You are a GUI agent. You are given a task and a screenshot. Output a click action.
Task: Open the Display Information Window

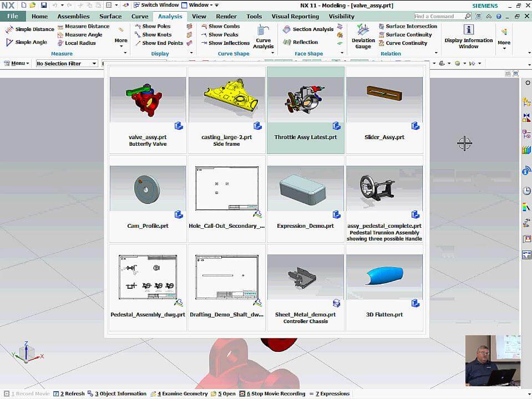click(x=469, y=37)
